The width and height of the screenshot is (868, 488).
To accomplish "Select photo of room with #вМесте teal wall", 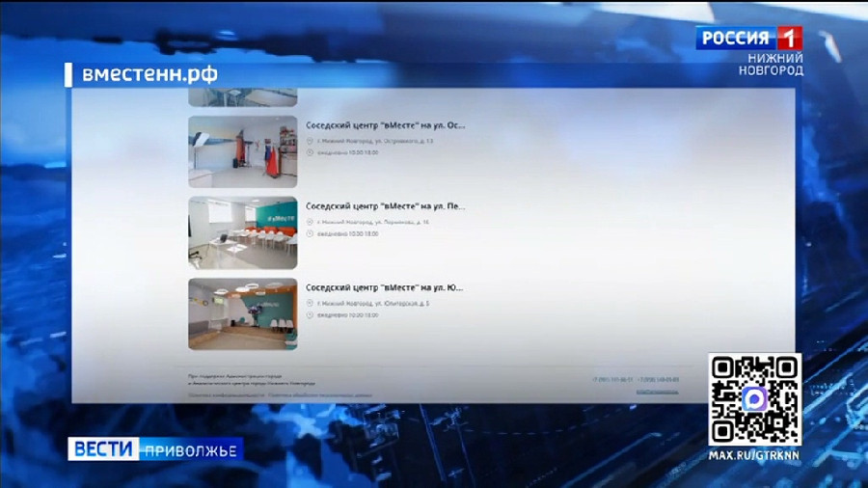I will click(242, 232).
